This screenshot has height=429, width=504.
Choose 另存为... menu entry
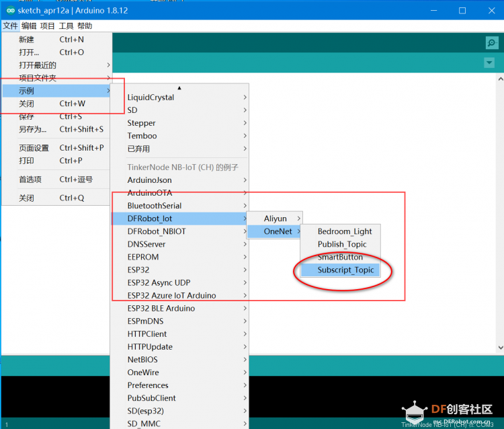[x=56, y=129]
